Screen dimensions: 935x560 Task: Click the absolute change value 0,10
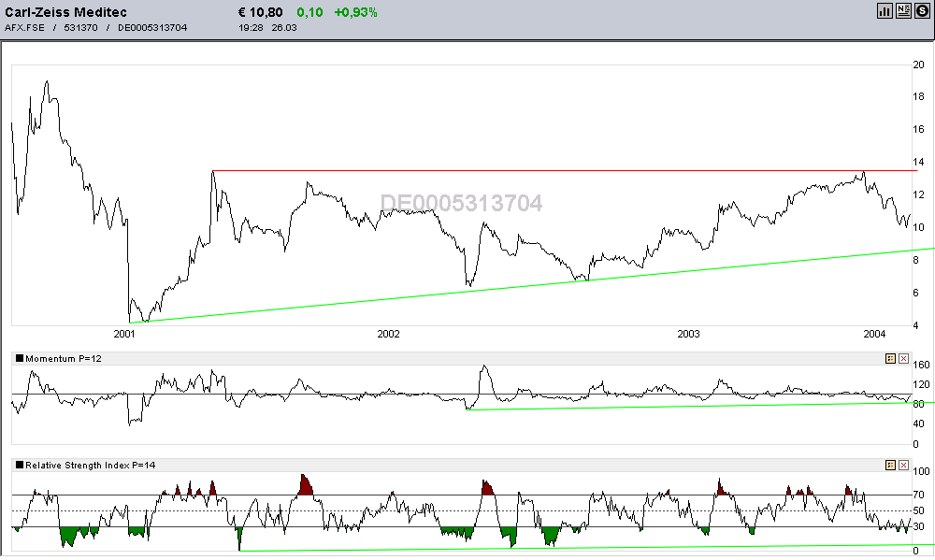click(310, 12)
